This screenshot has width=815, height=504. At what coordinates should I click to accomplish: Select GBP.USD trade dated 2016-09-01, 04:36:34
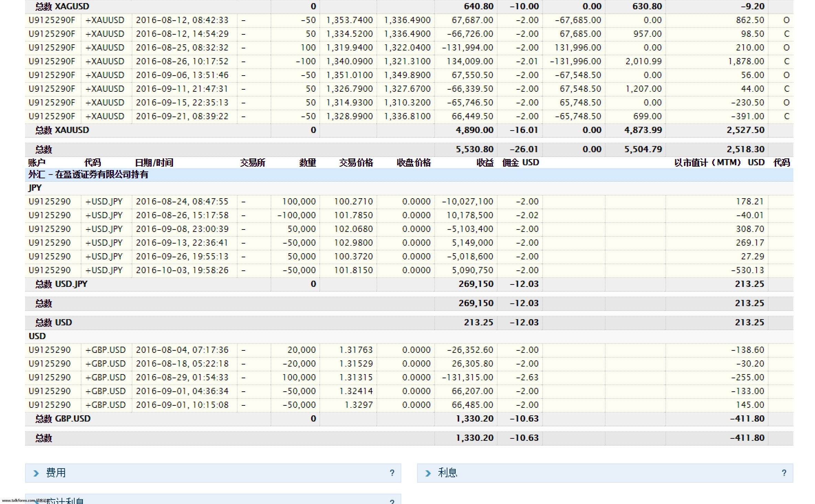(x=409, y=391)
